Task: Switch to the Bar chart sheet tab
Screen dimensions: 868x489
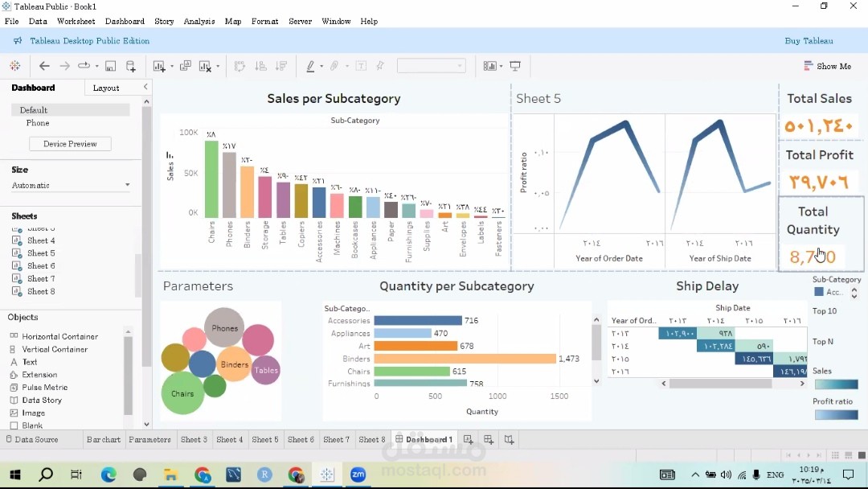Action: coord(104,439)
